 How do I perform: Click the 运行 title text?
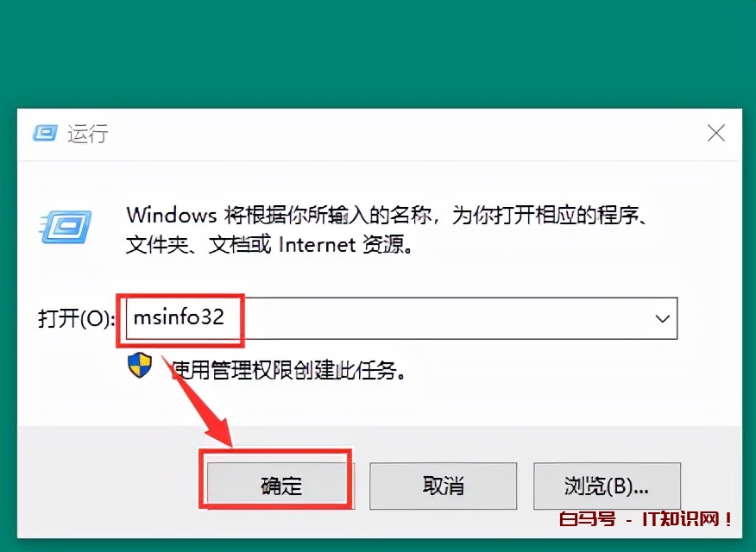(x=88, y=134)
